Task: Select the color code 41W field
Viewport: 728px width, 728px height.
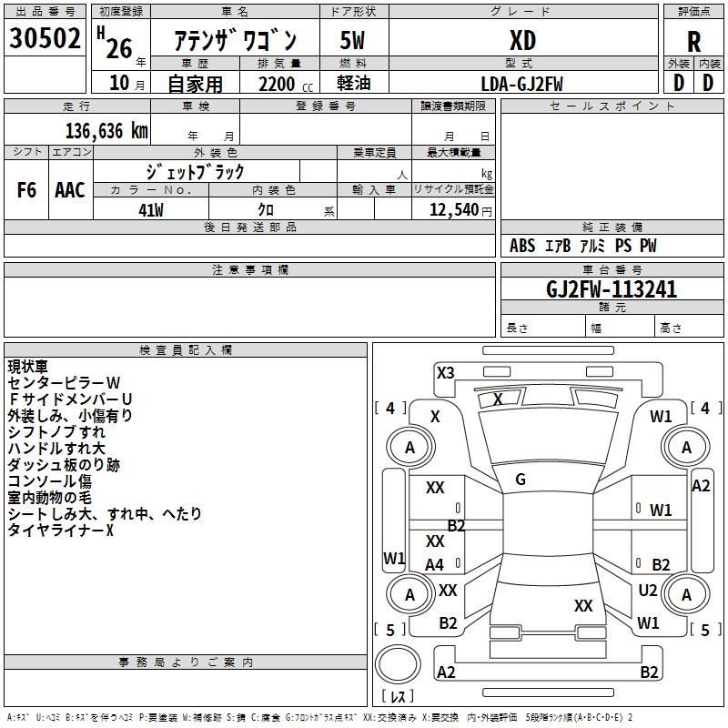Action: click(x=150, y=210)
